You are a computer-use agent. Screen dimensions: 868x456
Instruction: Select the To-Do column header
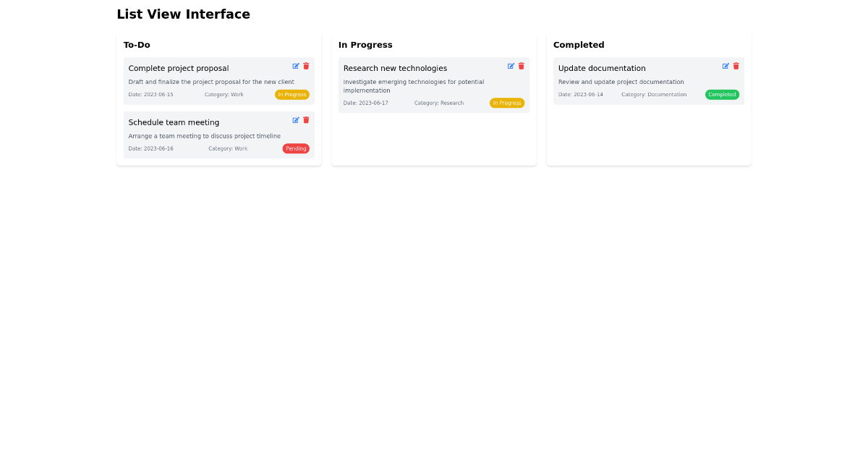click(x=137, y=44)
